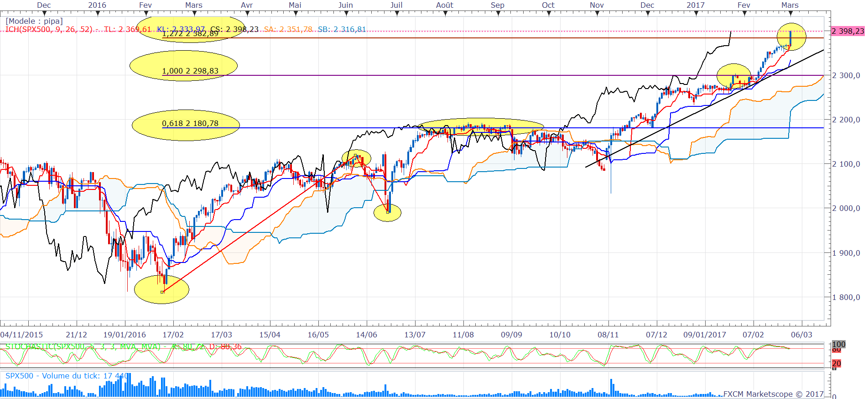Image resolution: width=868 pixels, height=399 pixels.
Task: Select the ICH(SPX500, 9, 26, 52) indicator label
Action: coord(48,29)
